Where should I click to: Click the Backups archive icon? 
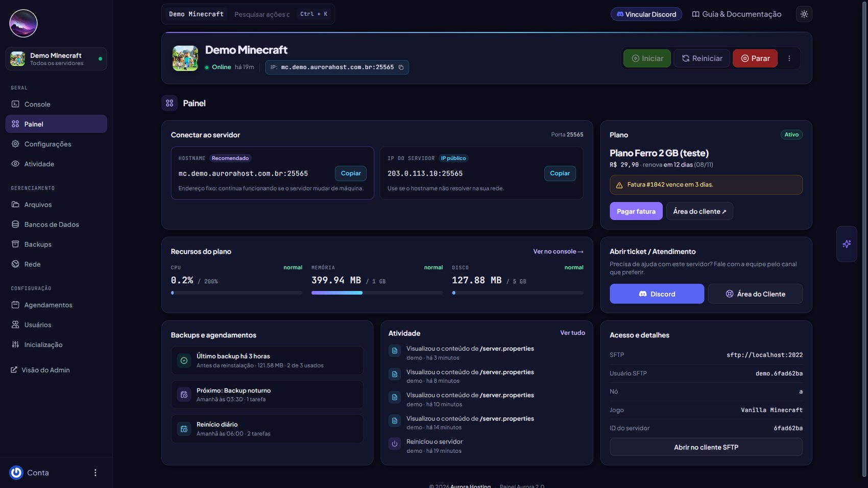click(x=15, y=244)
